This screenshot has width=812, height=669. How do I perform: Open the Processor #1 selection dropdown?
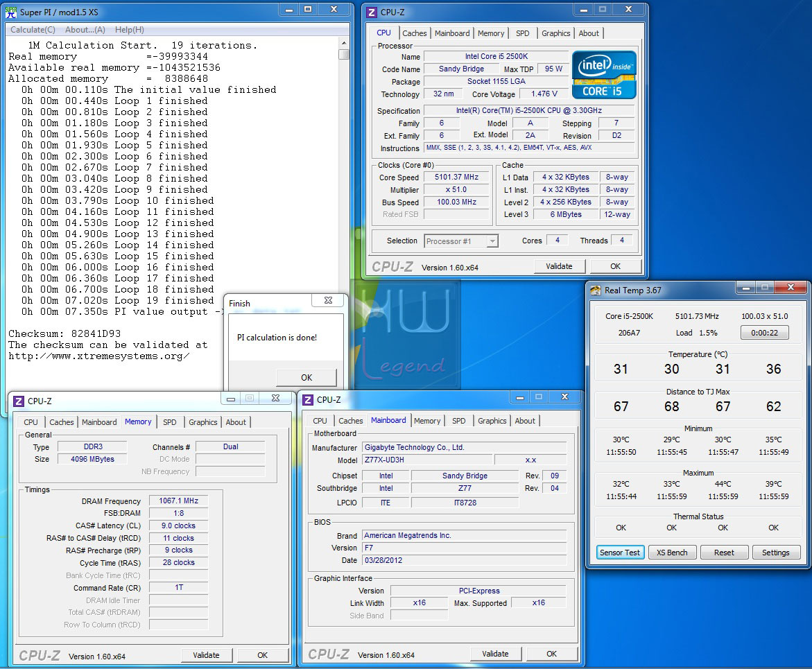coord(492,241)
